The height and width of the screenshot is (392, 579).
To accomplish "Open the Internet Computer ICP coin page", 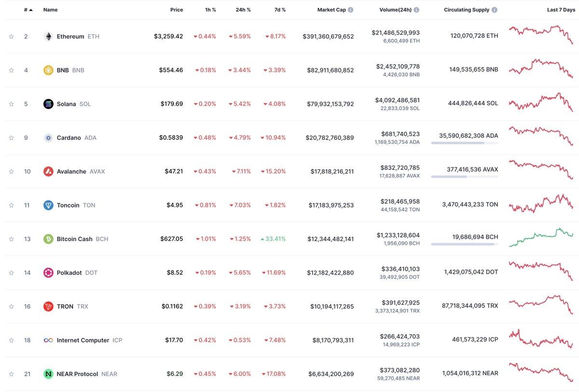I will 89,340.
